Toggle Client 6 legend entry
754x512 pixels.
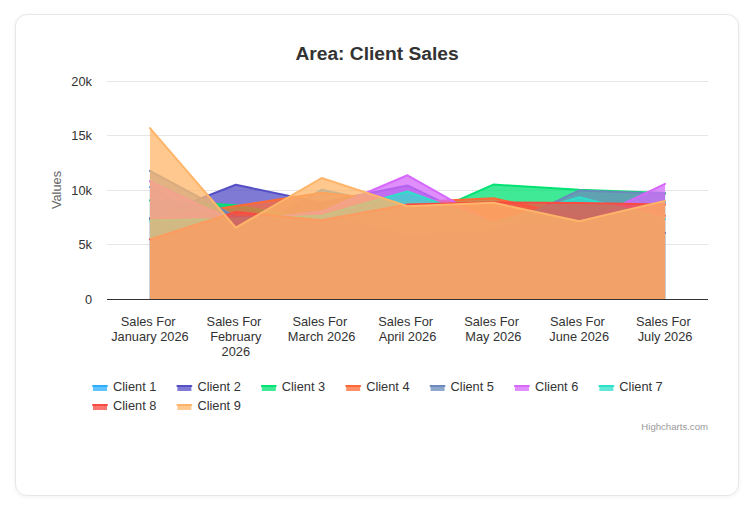coord(546,387)
